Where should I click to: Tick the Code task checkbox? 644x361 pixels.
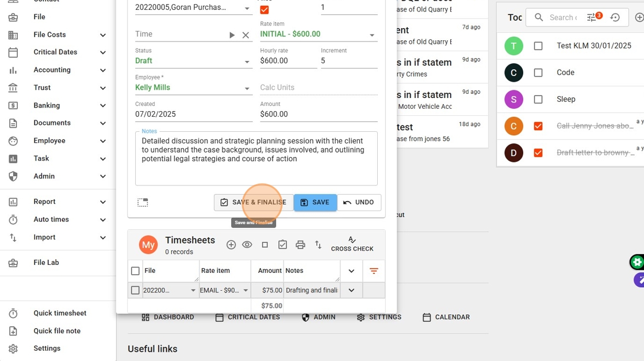[x=538, y=73]
